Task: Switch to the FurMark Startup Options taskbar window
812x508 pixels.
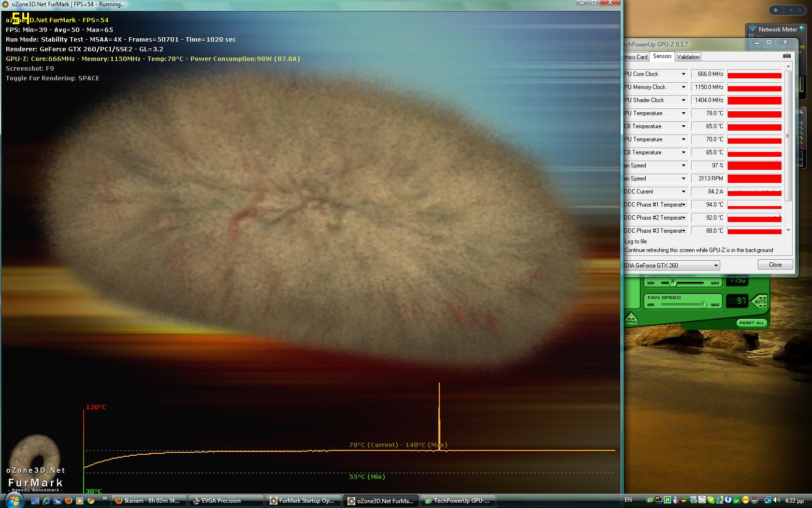Action: [x=304, y=501]
